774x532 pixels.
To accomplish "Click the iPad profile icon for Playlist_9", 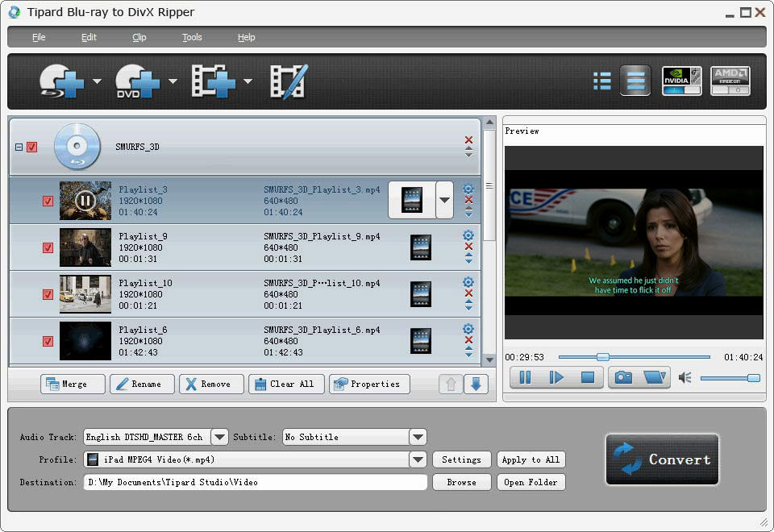I will [421, 247].
